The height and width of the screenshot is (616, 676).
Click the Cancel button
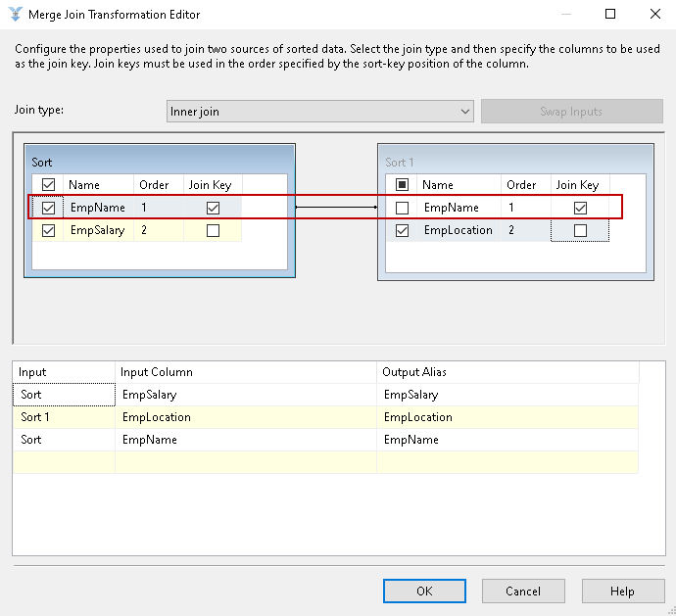click(523, 591)
